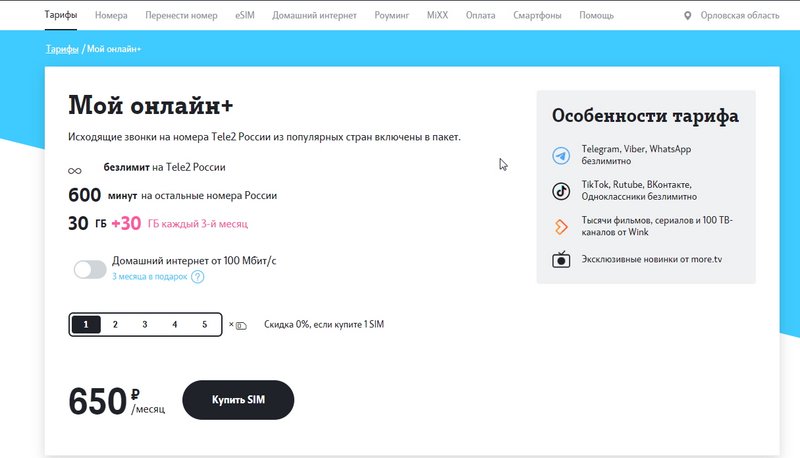800x458 pixels.
Task: Click 'Telegram, Viber, WhatsApp безлимитно' text
Action: pos(636,155)
